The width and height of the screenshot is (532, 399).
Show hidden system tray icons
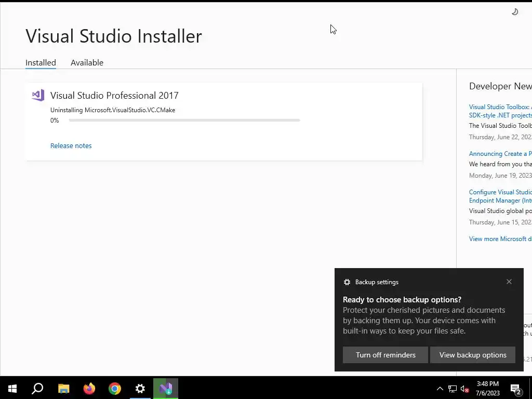440,389
